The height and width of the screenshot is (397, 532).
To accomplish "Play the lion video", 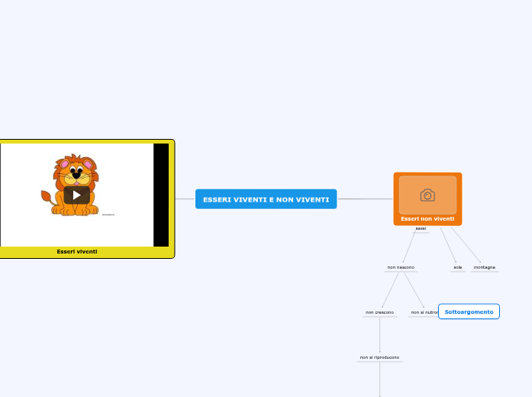I will 76,195.
